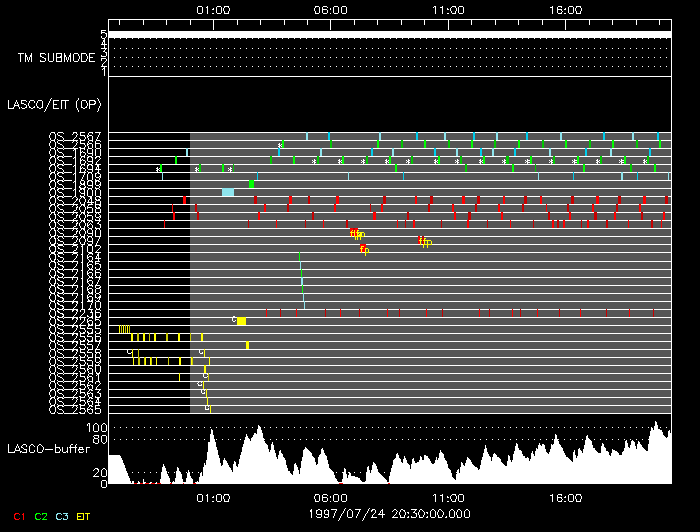
Task: Click the 16:00 label on bottom axis
Action: (566, 497)
